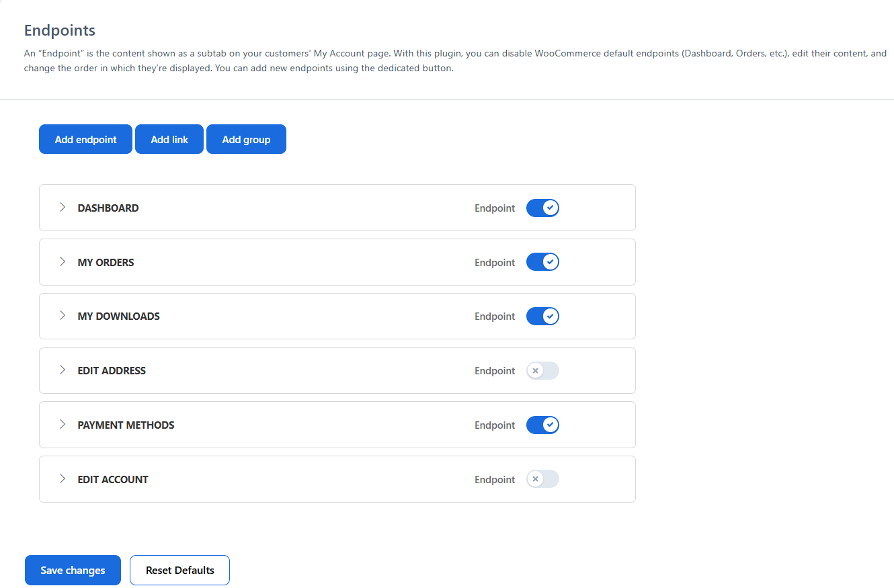The height and width of the screenshot is (588, 894).
Task: Save changes to endpoints
Action: tap(73, 570)
